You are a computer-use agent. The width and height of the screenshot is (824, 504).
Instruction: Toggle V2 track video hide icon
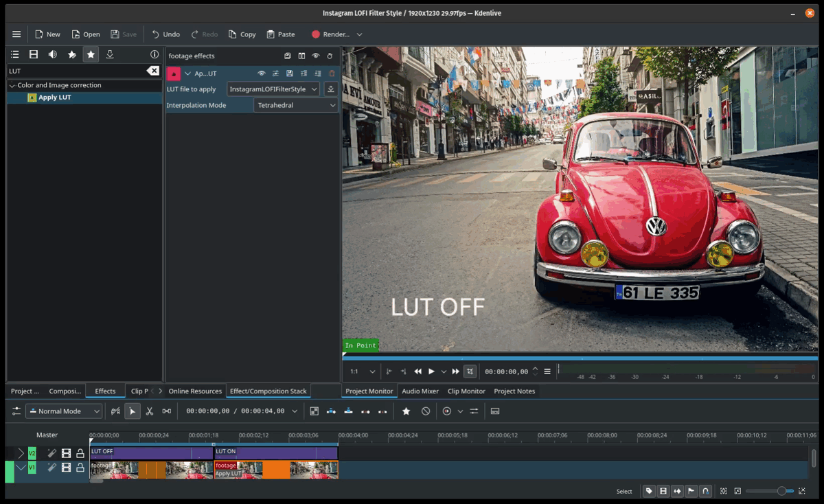coord(66,453)
